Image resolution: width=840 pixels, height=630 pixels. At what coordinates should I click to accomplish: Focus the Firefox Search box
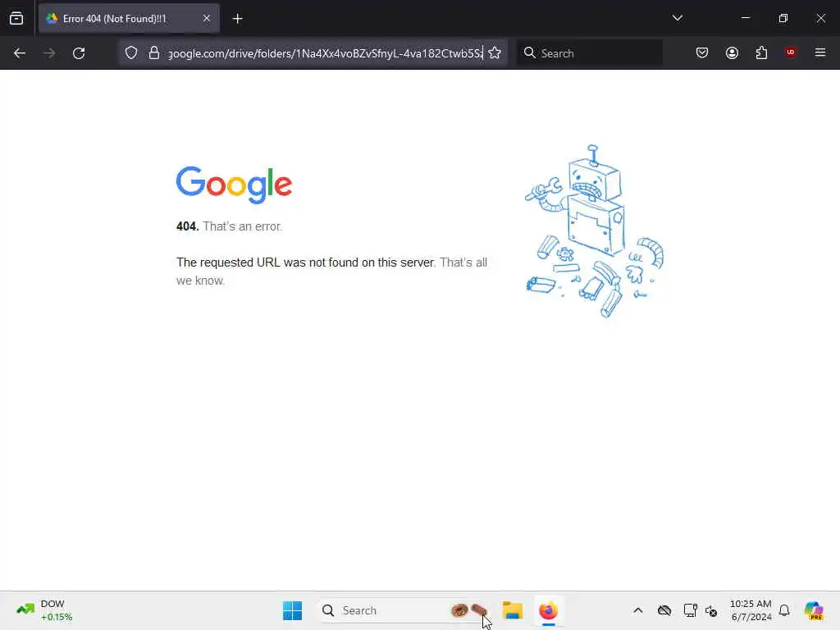[589, 53]
